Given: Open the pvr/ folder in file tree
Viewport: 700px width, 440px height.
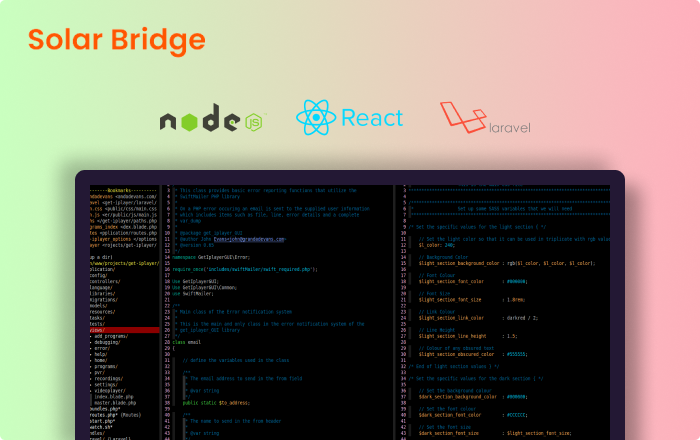Looking at the screenshot, I should 99,372.
